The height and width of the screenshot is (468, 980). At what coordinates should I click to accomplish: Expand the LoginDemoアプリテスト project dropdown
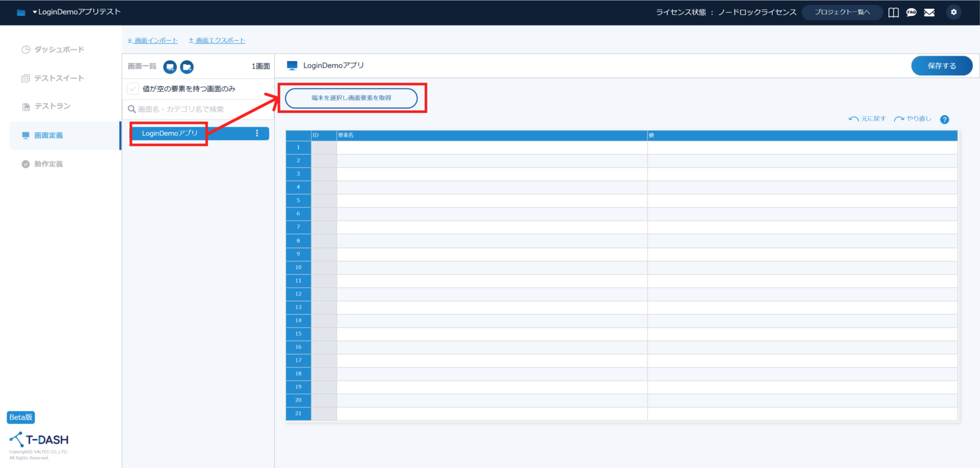click(x=77, y=12)
